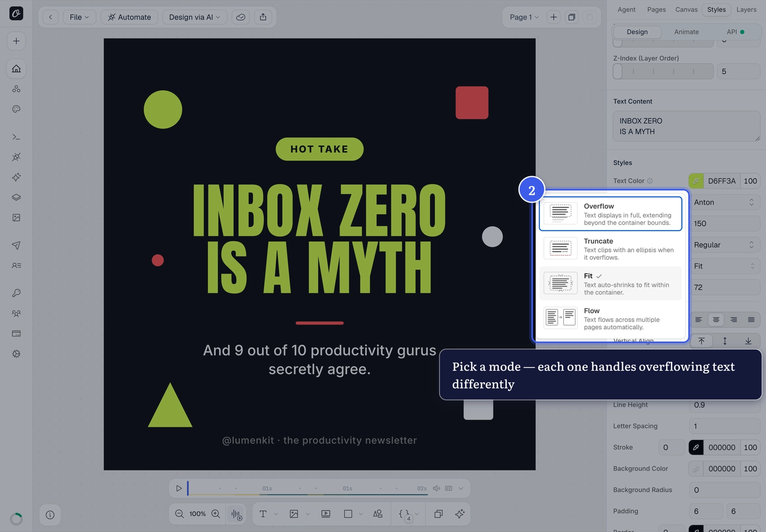Open the Fit overflow mode dropdown
The width and height of the screenshot is (766, 532).
724,266
